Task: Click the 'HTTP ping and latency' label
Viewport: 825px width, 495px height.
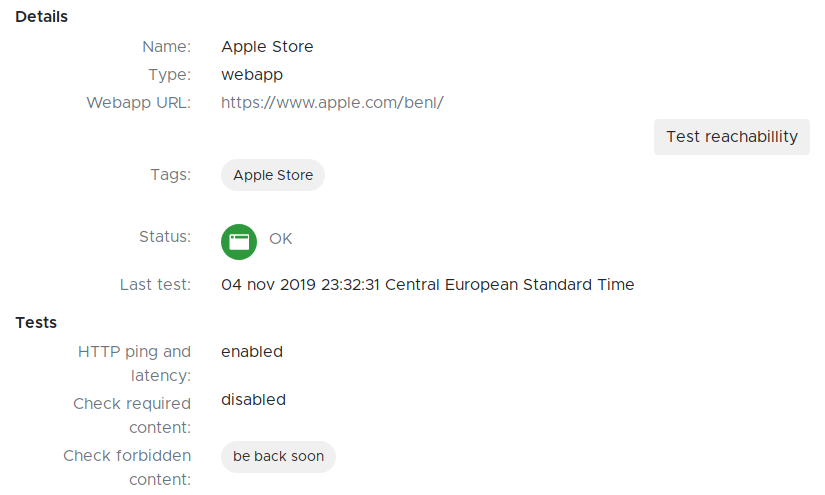Action: [x=134, y=363]
